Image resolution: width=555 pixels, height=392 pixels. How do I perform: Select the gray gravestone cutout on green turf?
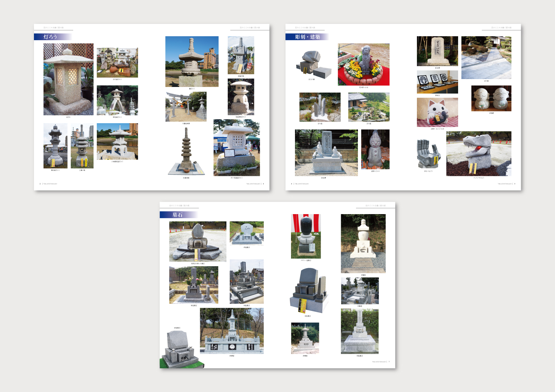(182, 350)
